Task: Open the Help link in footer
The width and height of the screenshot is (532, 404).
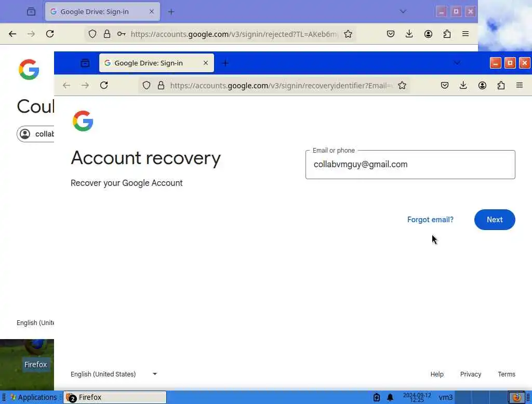Action: pos(436,374)
